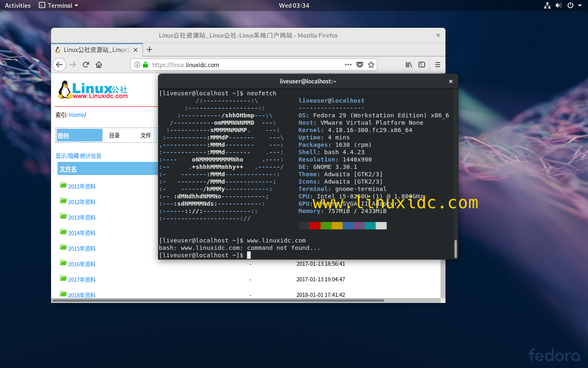
Task: Open network status icon in top bar
Action: coord(547,5)
